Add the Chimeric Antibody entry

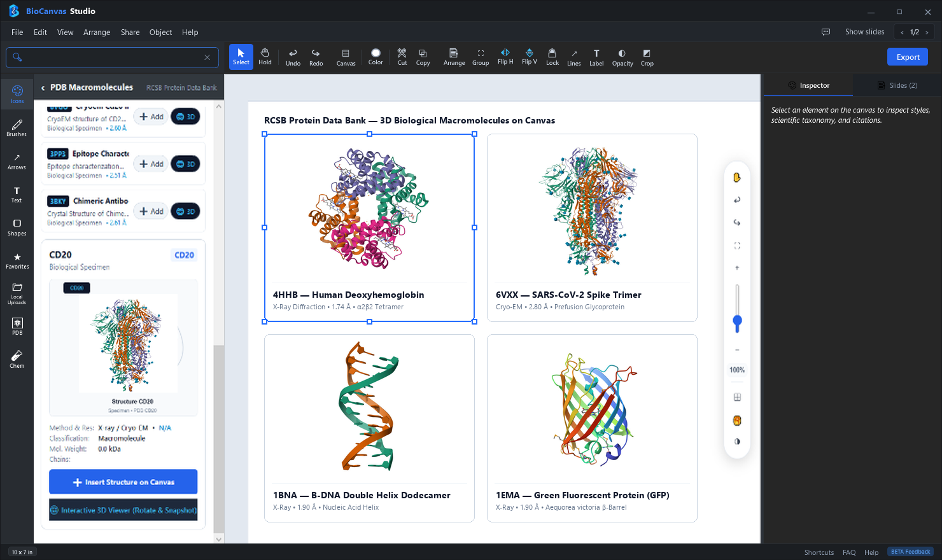151,211
